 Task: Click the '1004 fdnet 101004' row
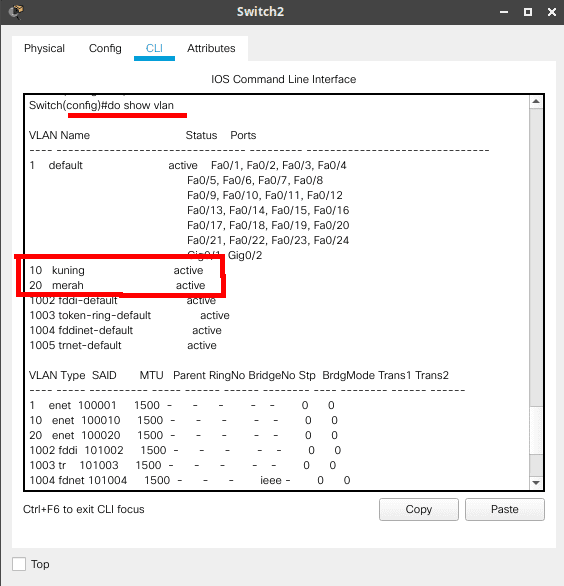coord(190,480)
